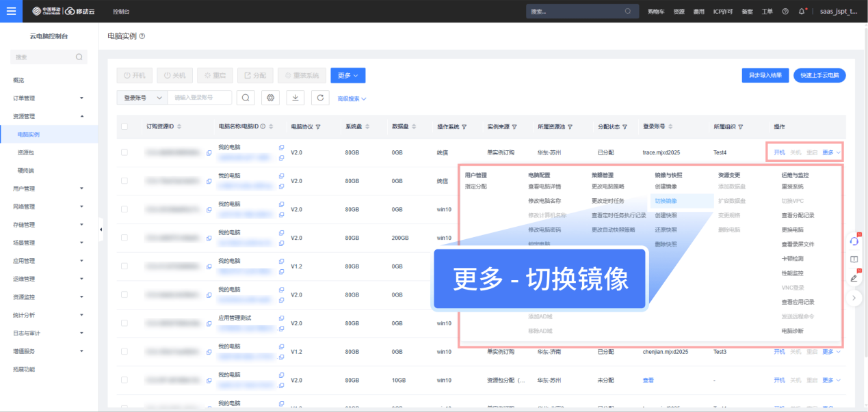Screen dimensions: 868x412
Task: Click the magnifier icon in sidebar search
Action: (x=79, y=57)
